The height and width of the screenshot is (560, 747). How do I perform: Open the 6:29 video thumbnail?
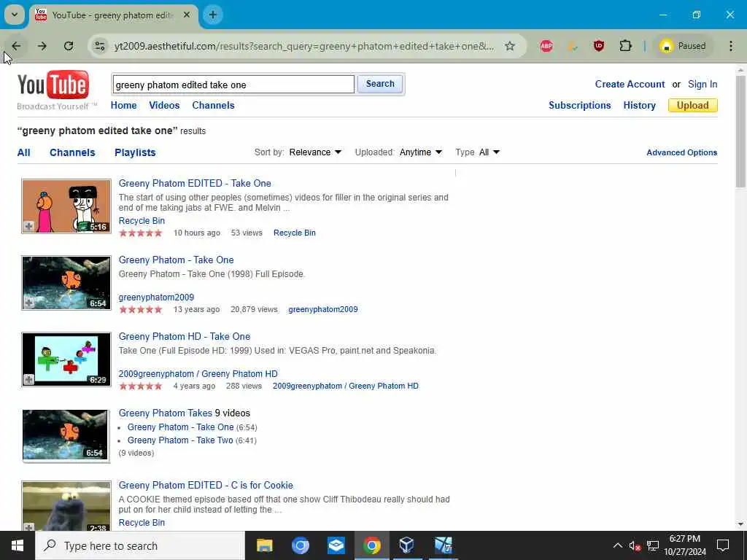66,359
